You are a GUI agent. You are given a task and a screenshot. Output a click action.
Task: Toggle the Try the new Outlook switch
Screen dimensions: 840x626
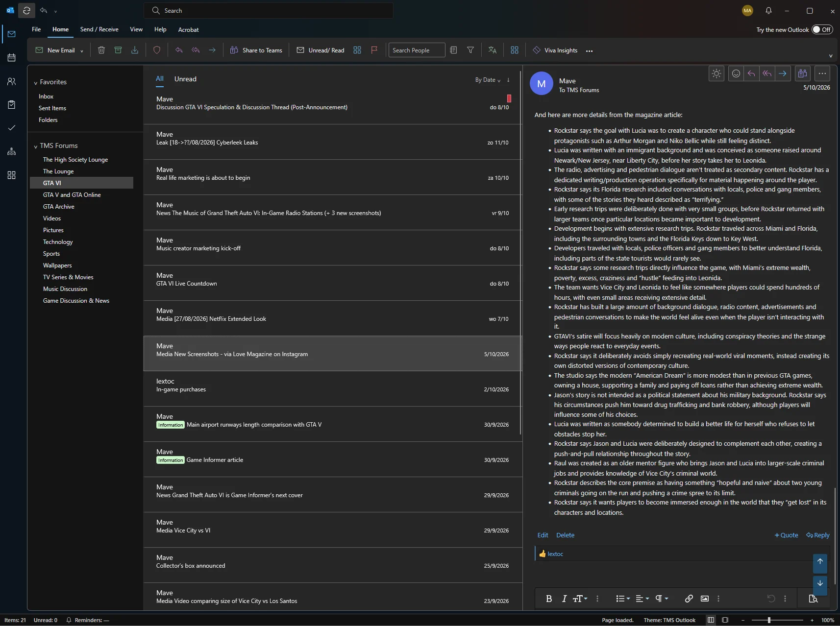pyautogui.click(x=822, y=29)
